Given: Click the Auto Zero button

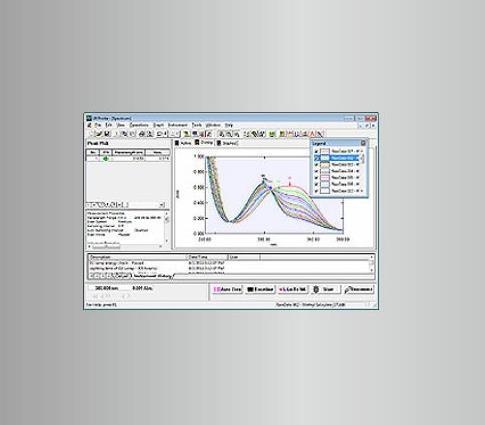Looking at the screenshot, I should point(227,289).
